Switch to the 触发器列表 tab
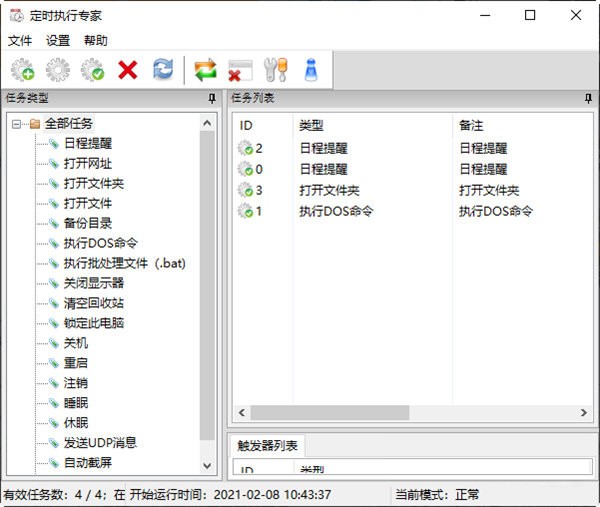The width and height of the screenshot is (600, 507). click(x=267, y=446)
